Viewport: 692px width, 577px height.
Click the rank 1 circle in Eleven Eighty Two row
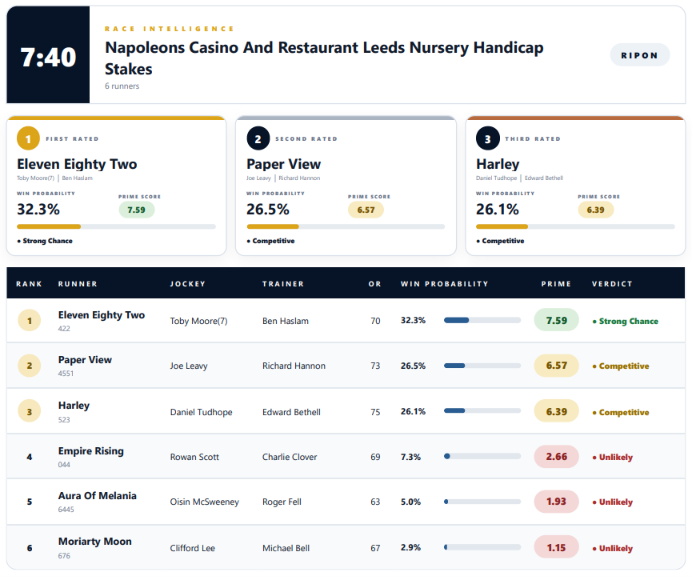pyautogui.click(x=29, y=321)
